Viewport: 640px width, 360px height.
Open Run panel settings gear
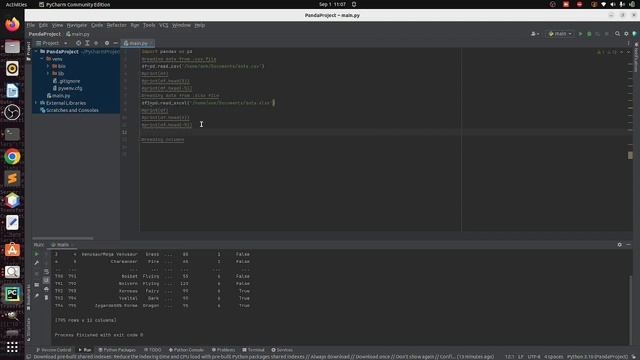[620, 244]
